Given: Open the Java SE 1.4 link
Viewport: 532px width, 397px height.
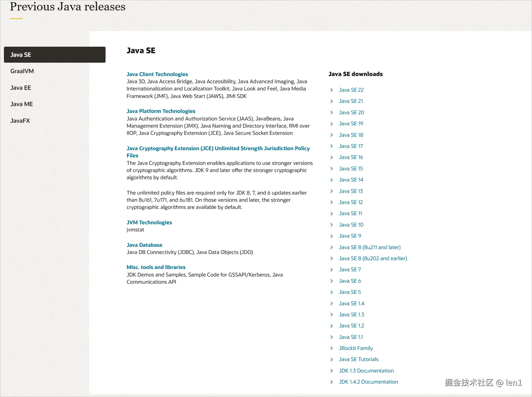Looking at the screenshot, I should click(x=352, y=303).
